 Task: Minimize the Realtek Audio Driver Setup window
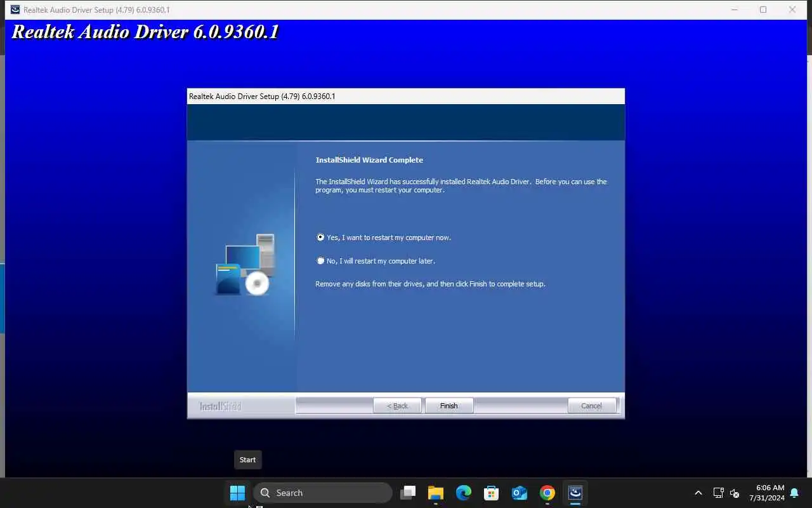pos(734,10)
